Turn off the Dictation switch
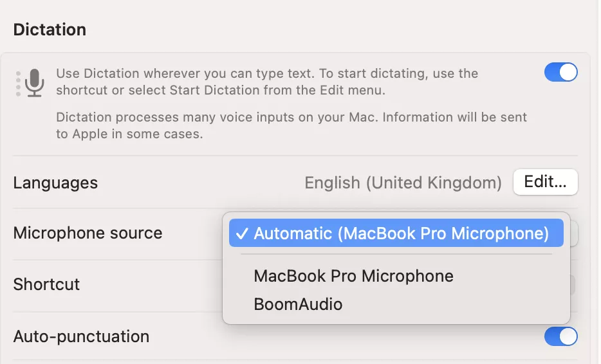This screenshot has width=601, height=364. (x=560, y=72)
